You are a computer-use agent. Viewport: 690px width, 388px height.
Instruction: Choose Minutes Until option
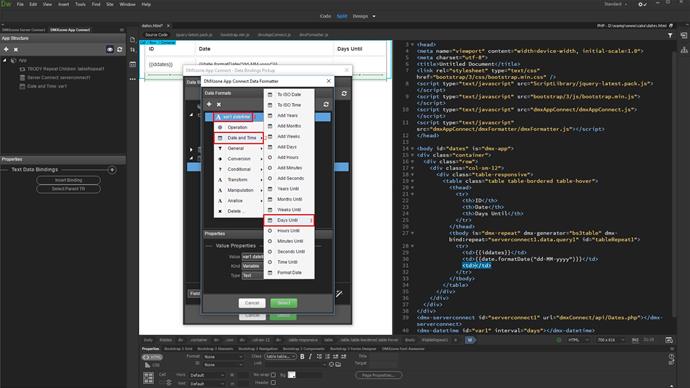[x=289, y=241]
